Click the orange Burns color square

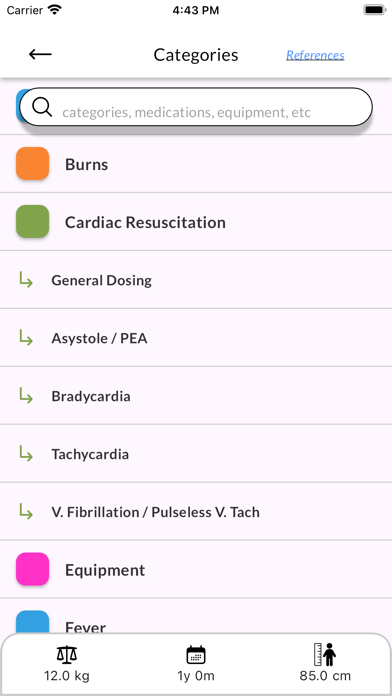pos(32,164)
